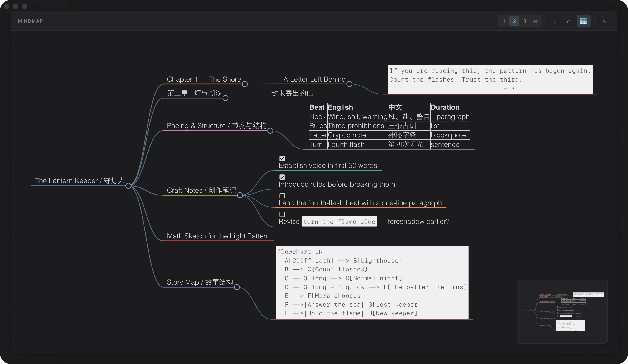
Task: Check Land the fourth-flash beat task
Action: (282, 196)
